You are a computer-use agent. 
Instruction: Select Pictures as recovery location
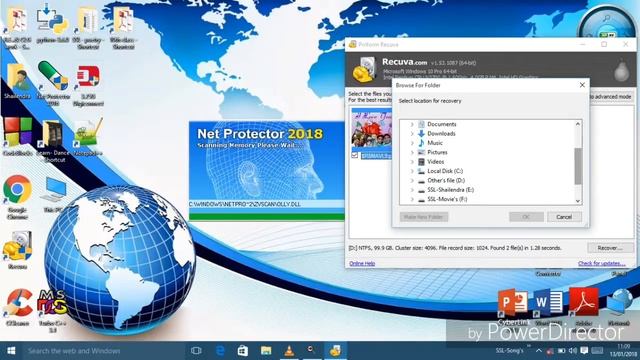pos(437,152)
